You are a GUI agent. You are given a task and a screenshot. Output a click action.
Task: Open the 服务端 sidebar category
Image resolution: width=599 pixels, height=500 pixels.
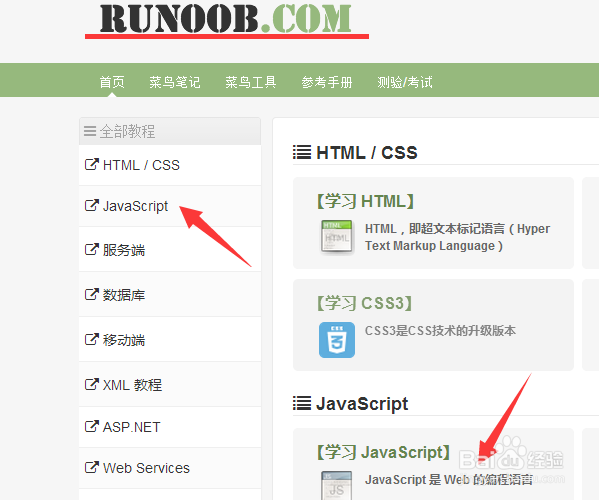124,250
